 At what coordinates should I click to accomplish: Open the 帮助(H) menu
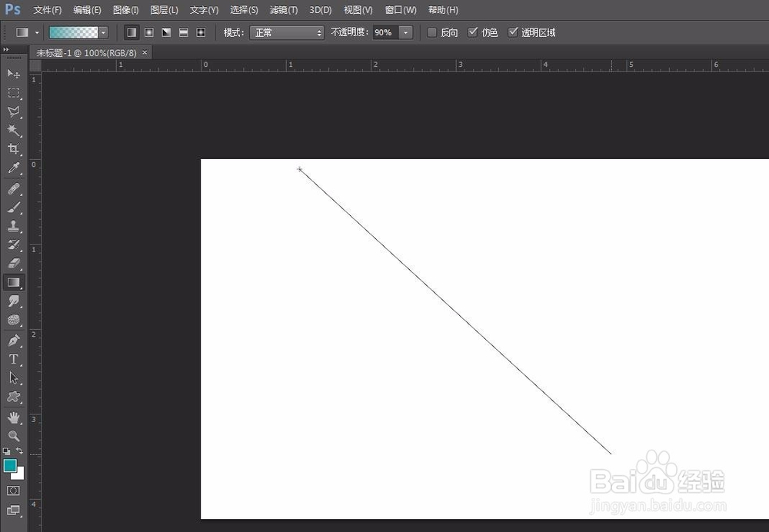[x=444, y=10]
